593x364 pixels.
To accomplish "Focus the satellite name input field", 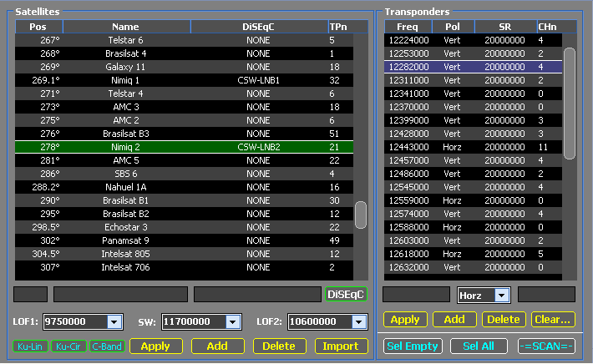I will (x=120, y=295).
